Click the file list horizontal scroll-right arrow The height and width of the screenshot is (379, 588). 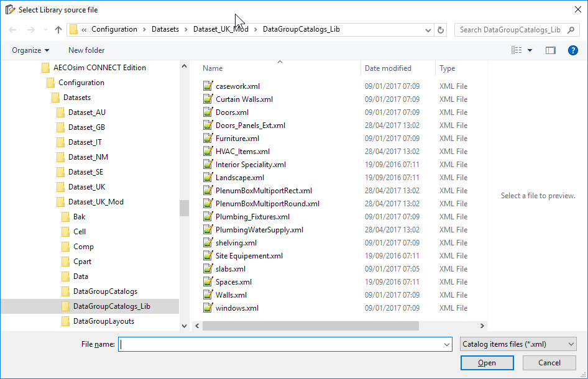coord(482,326)
